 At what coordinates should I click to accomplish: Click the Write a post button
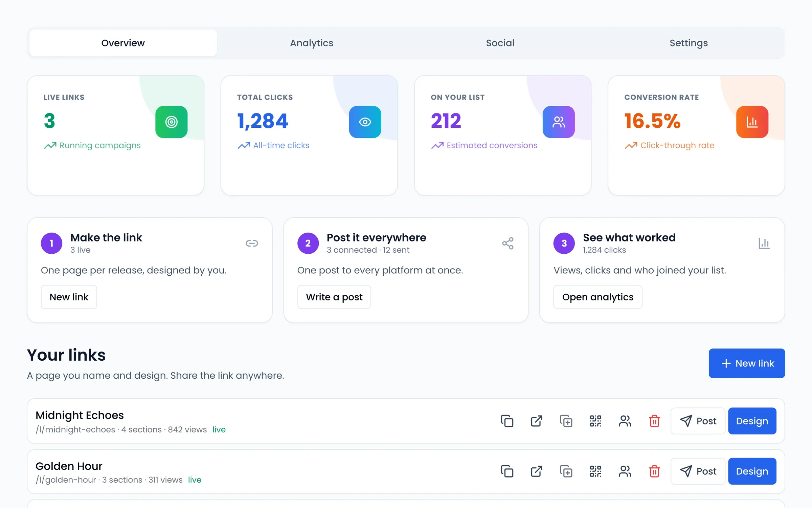click(x=334, y=297)
